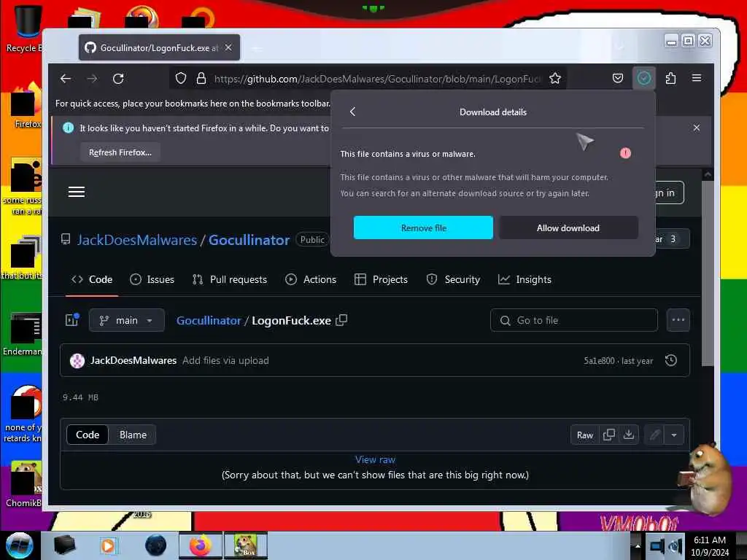The image size is (747, 560).
Task: Open the Issues tab
Action: point(152,279)
